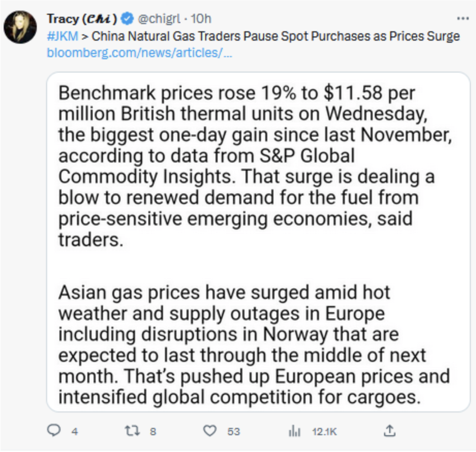Open the tweet's more options ellipsis
Image resolution: width=476 pixels, height=452 pixels.
[463, 19]
